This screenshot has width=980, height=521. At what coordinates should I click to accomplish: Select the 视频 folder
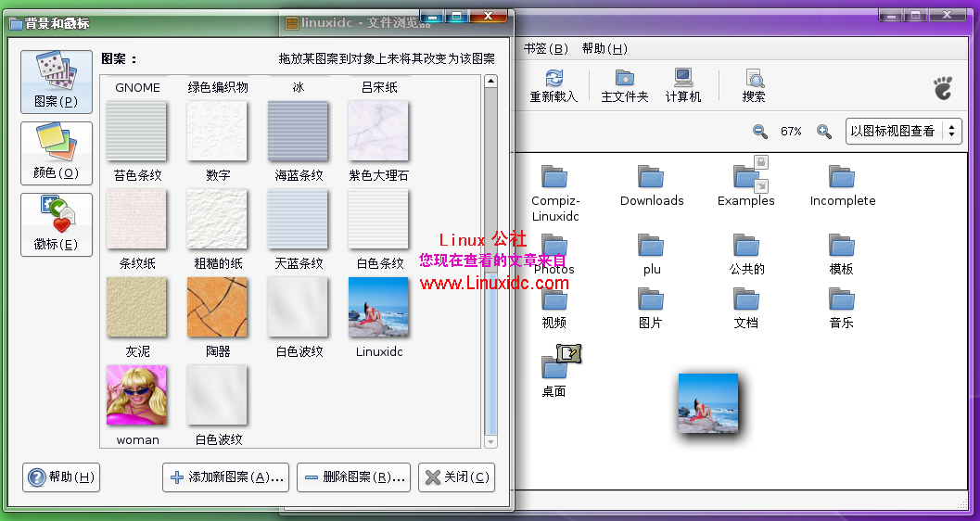(554, 299)
